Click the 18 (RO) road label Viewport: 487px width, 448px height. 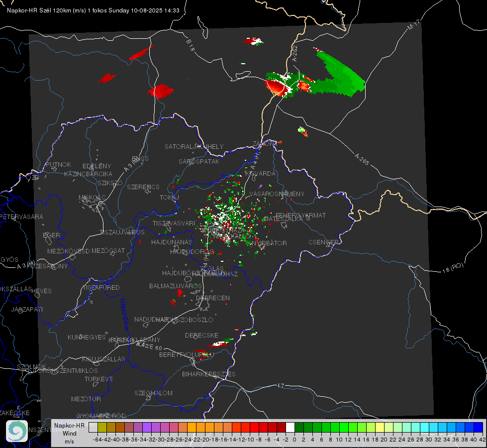point(453,268)
